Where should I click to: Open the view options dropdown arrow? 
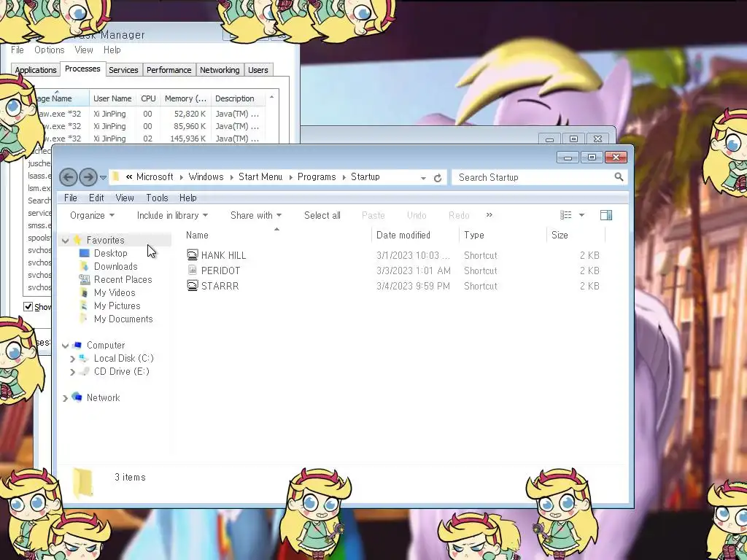(581, 215)
